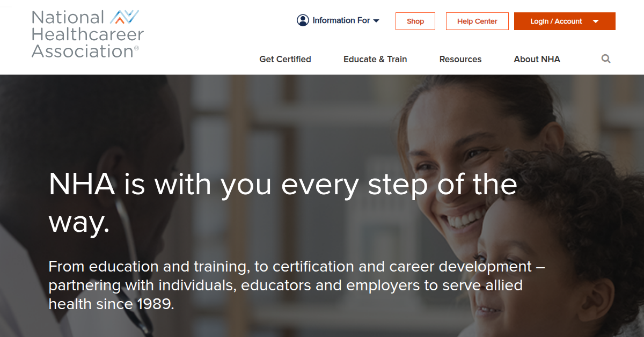Screen dimensions: 644x337
Task: Expand the Information For caret arrow
Action: pyautogui.click(x=376, y=21)
